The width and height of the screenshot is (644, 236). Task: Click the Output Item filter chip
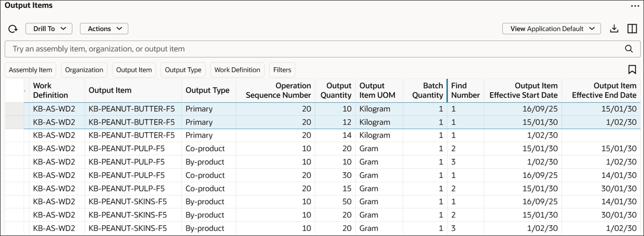pos(134,70)
